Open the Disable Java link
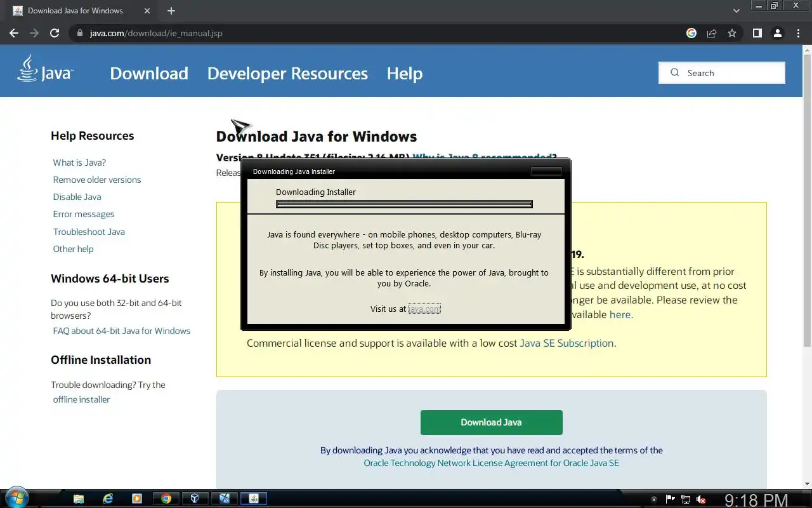 pos(77,197)
